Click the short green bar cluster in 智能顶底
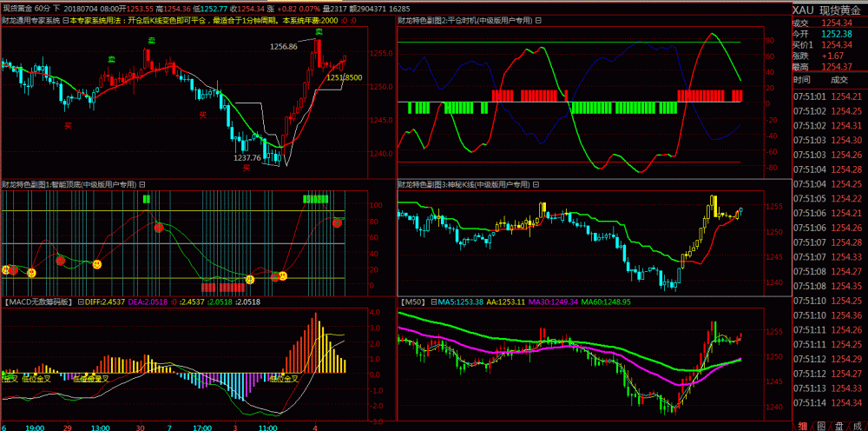The height and width of the screenshot is (431, 868). coord(147,198)
